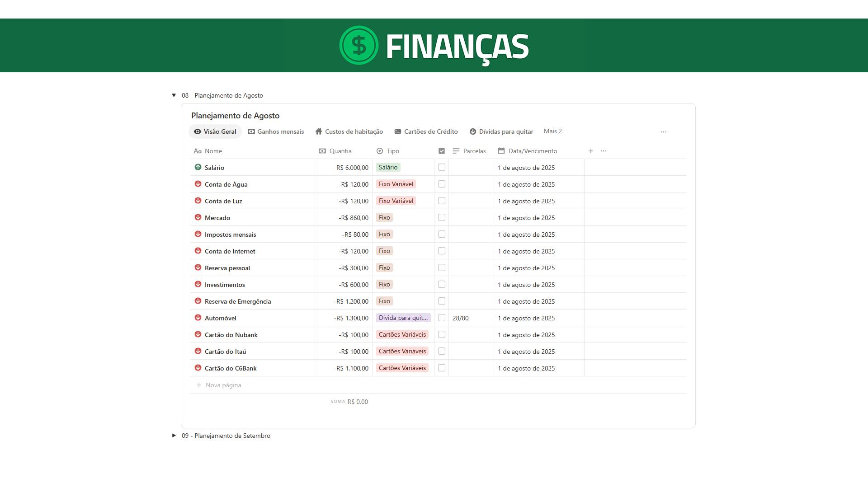Click the red icon beside Cartão do Itaú

tap(198, 351)
